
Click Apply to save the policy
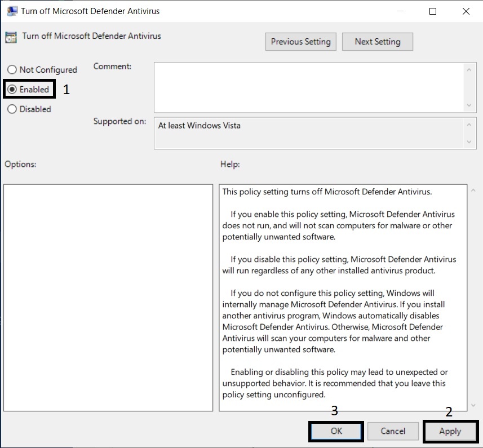(450, 431)
